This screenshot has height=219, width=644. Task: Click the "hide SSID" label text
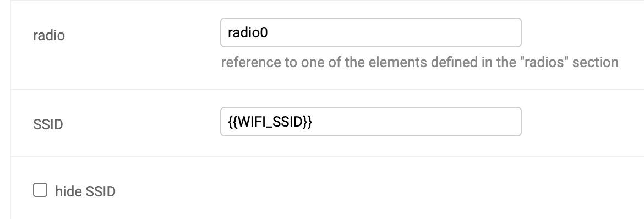tap(85, 191)
